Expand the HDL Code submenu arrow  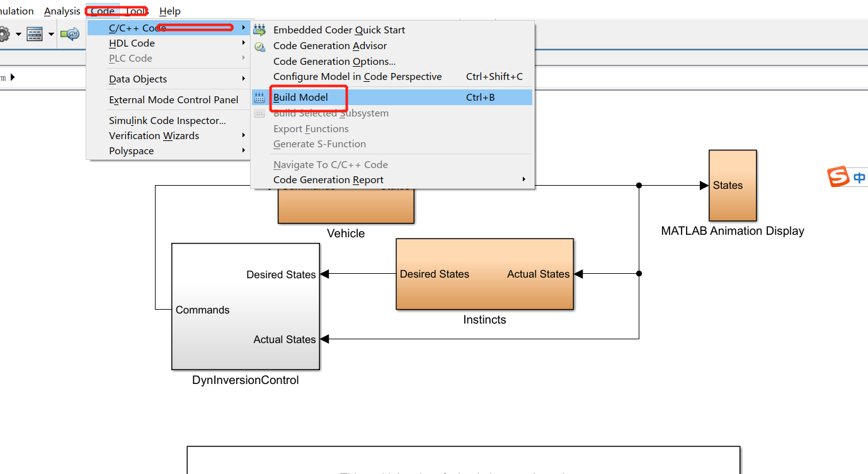(x=243, y=43)
